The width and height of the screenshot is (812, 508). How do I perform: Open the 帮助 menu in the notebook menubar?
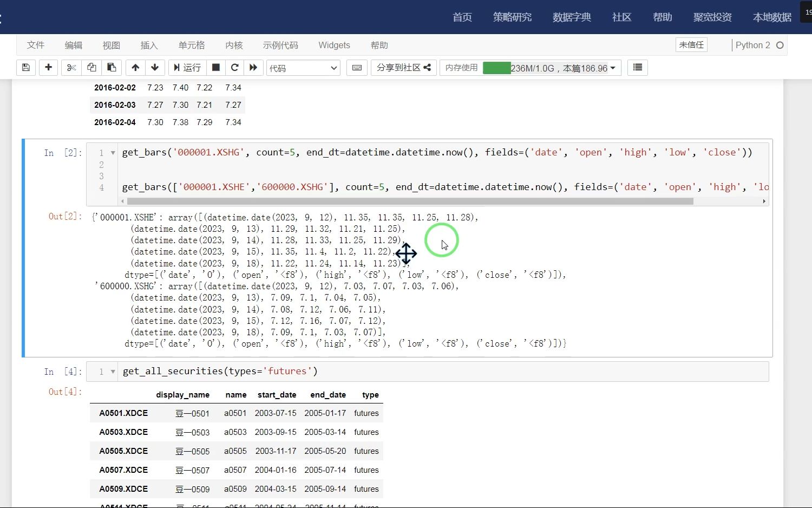pyautogui.click(x=379, y=45)
